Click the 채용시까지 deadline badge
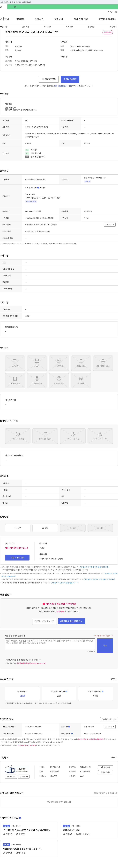118x868 pixels. (x=108, y=32)
